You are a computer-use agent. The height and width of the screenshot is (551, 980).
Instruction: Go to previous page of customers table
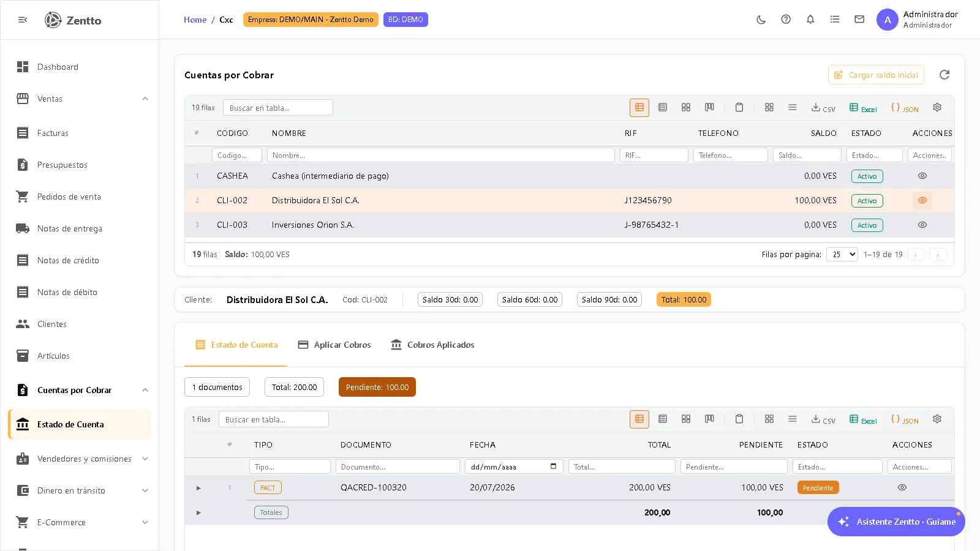(x=916, y=255)
